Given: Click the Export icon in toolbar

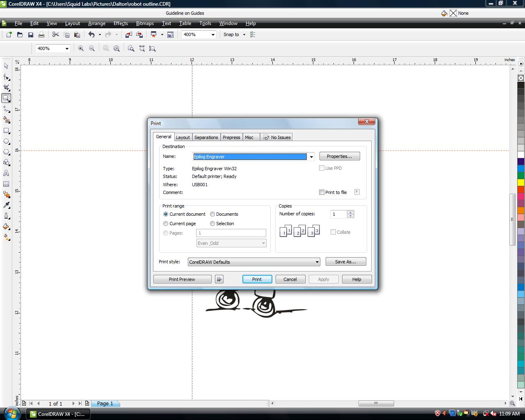Looking at the screenshot, I should coord(139,35).
